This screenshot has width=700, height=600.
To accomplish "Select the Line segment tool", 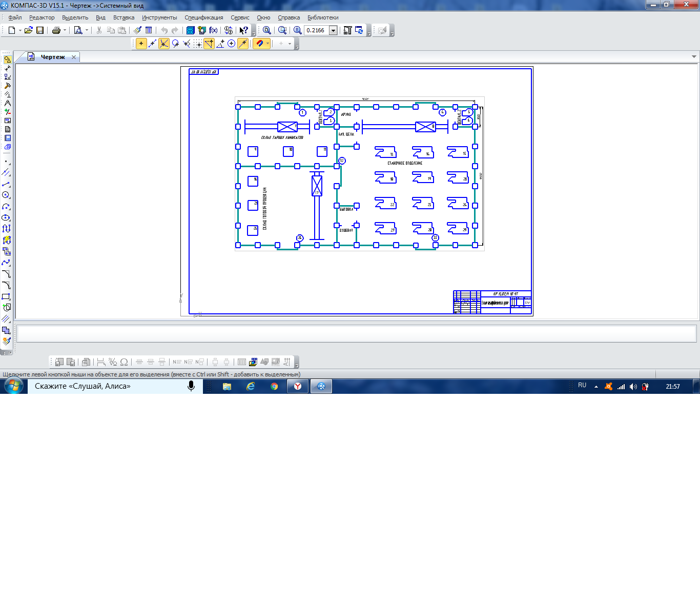I will tap(6, 184).
